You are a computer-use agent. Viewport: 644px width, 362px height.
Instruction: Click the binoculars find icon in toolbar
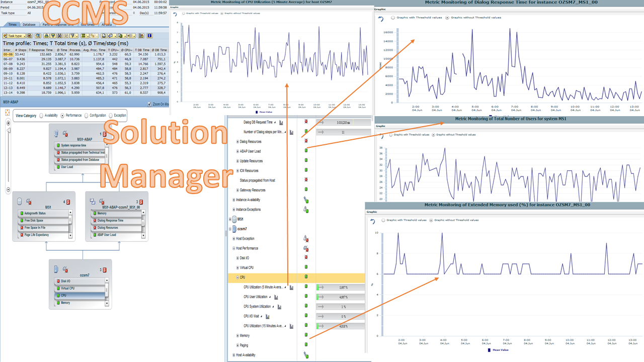59,36
